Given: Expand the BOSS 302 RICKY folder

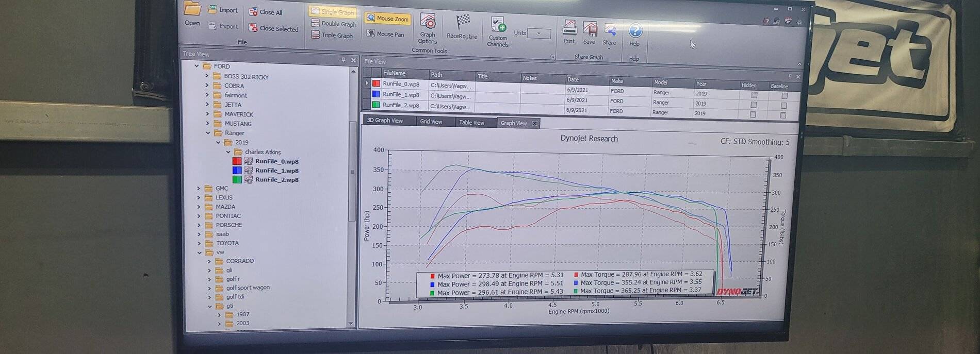Looking at the screenshot, I should tap(207, 76).
